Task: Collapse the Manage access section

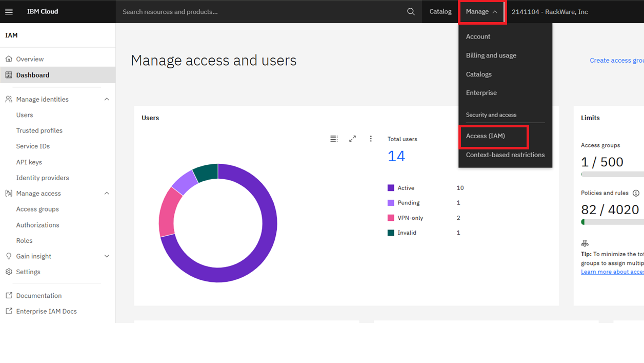Action: pyautogui.click(x=107, y=194)
